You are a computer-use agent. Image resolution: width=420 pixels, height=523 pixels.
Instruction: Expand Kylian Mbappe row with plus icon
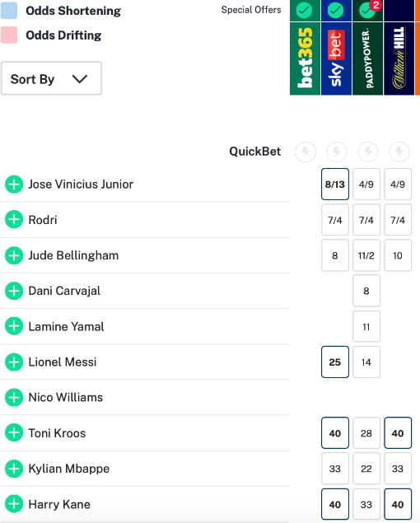click(x=14, y=469)
